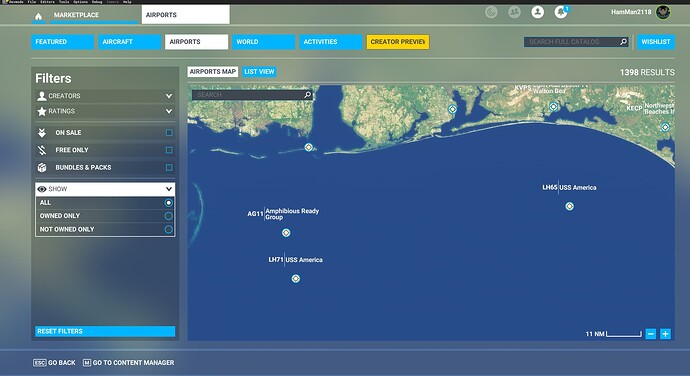Go to the home screen icon
The image size is (690, 376).
38,16
